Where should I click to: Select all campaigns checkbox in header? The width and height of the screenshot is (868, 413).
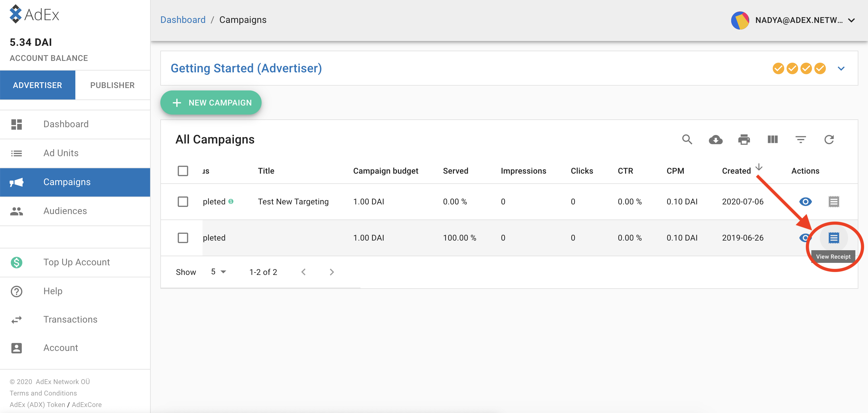click(x=183, y=171)
